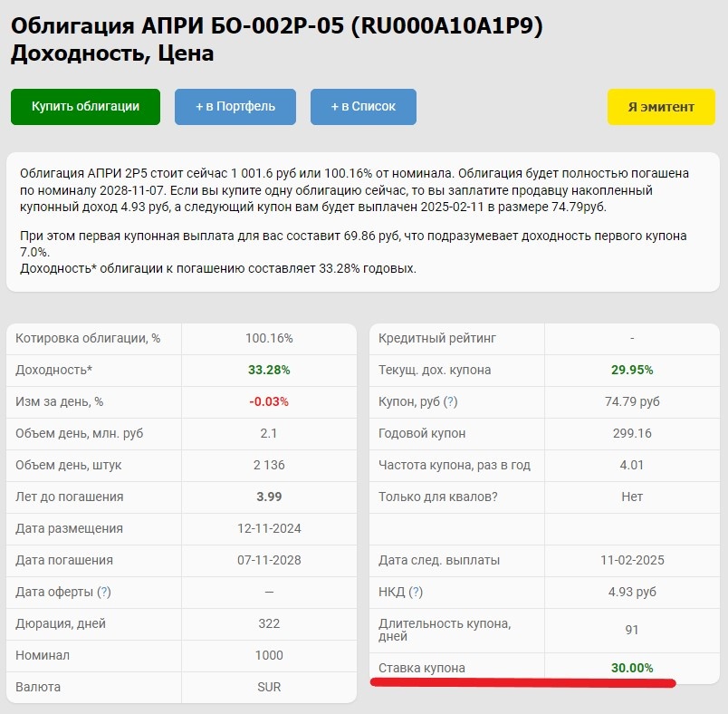Select the Только для квалов? value Нет
The image size is (728, 714).
point(632,497)
